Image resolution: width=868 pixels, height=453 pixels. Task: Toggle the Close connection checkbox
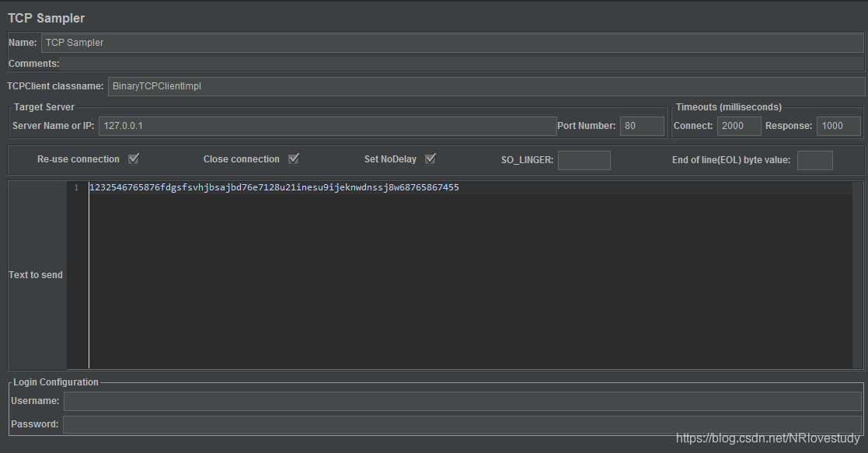pyautogui.click(x=294, y=159)
